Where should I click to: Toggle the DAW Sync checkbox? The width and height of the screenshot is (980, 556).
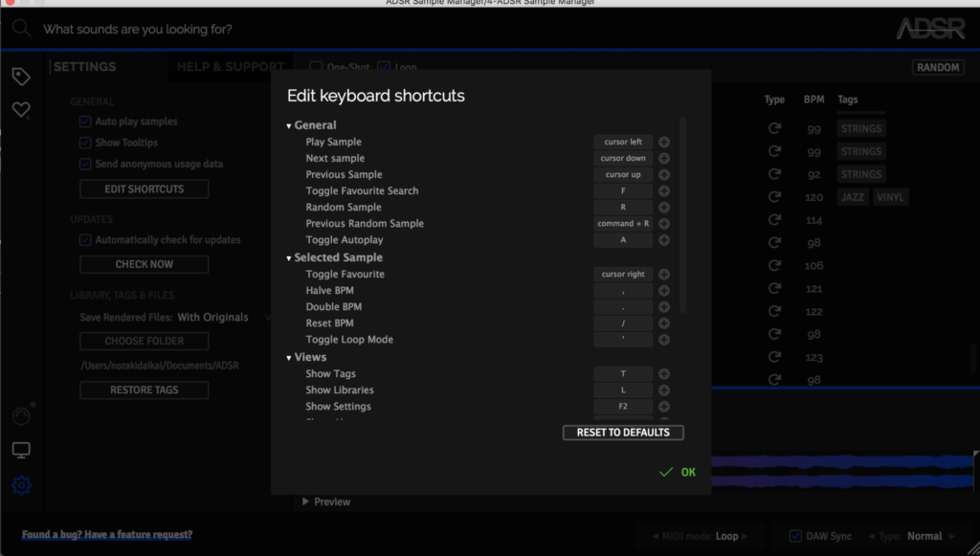click(x=795, y=536)
